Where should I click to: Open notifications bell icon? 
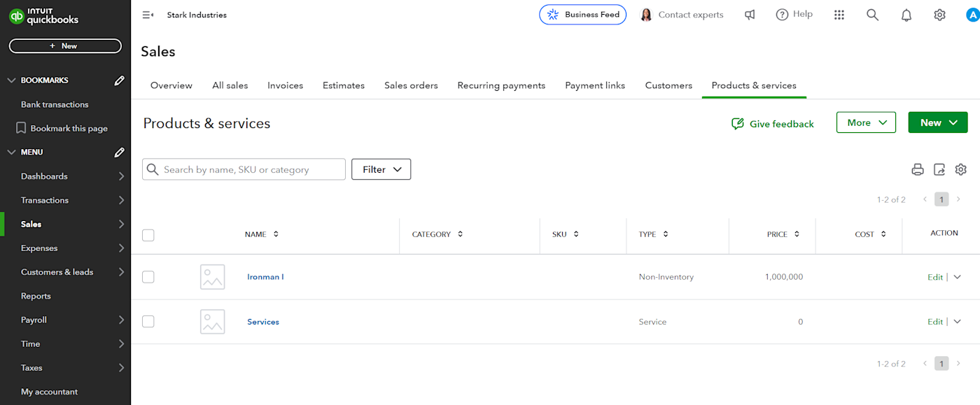coord(906,15)
